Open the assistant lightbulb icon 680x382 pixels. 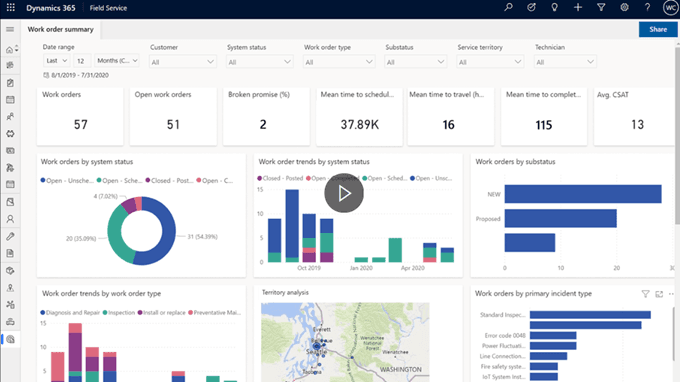coord(554,7)
